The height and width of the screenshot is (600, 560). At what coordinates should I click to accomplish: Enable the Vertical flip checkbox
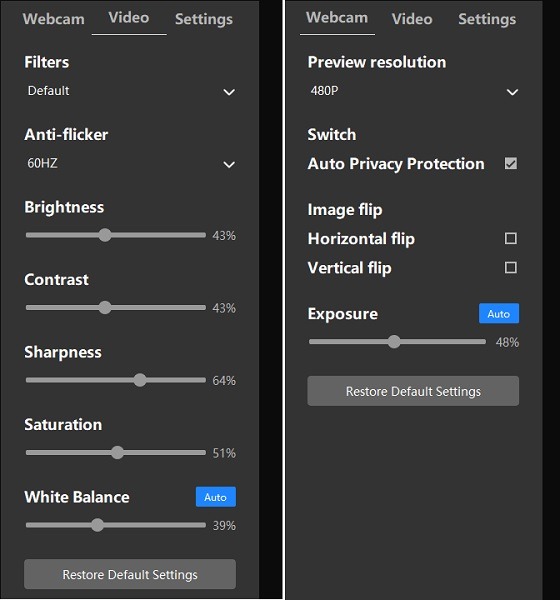[511, 267]
